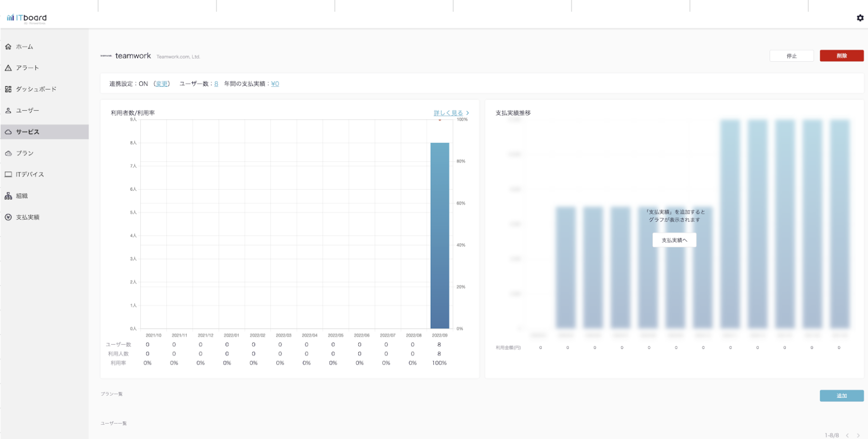Click the home icon in sidebar
The width and height of the screenshot is (868, 439).
pyautogui.click(x=8, y=47)
